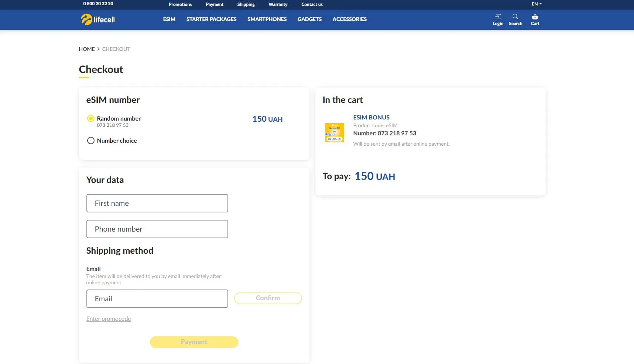Open the ESIM menu item
The height and width of the screenshot is (364, 634).
pyautogui.click(x=169, y=19)
